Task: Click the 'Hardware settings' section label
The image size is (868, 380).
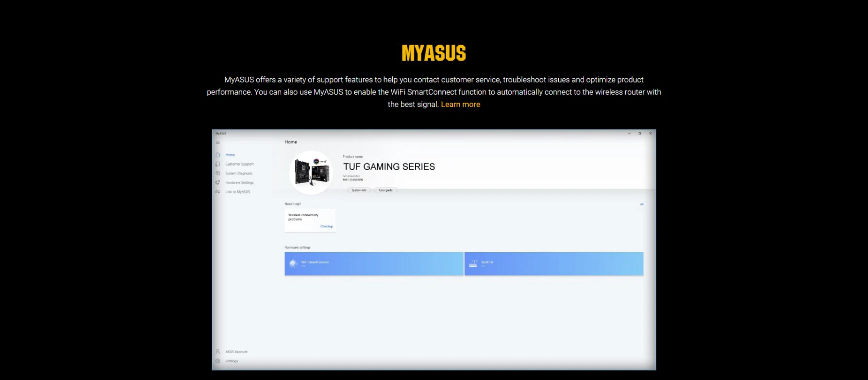Action: pos(297,248)
